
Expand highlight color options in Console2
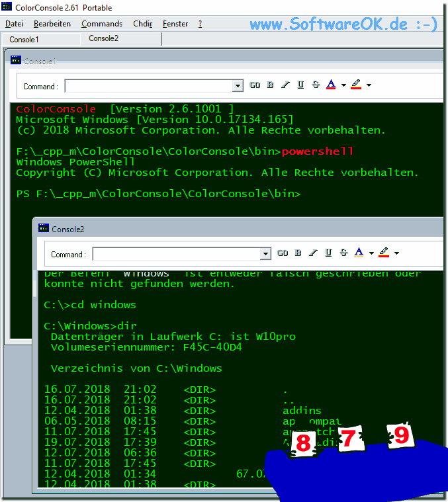click(397, 253)
